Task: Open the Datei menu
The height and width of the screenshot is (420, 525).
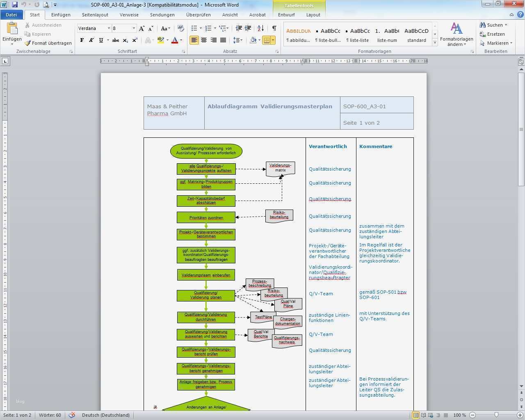Action: [11, 15]
